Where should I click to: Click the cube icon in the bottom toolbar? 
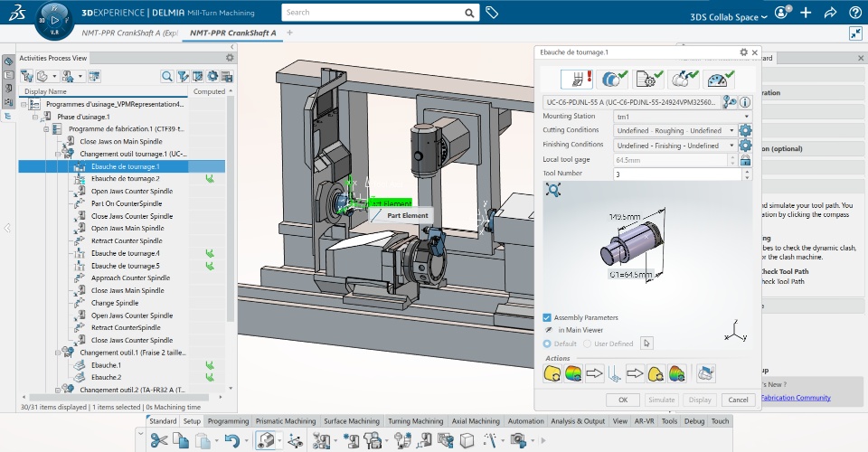(467, 440)
